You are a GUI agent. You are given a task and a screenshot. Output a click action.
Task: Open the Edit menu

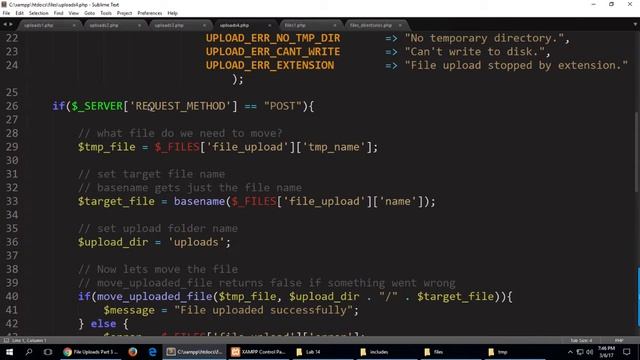(19, 13)
